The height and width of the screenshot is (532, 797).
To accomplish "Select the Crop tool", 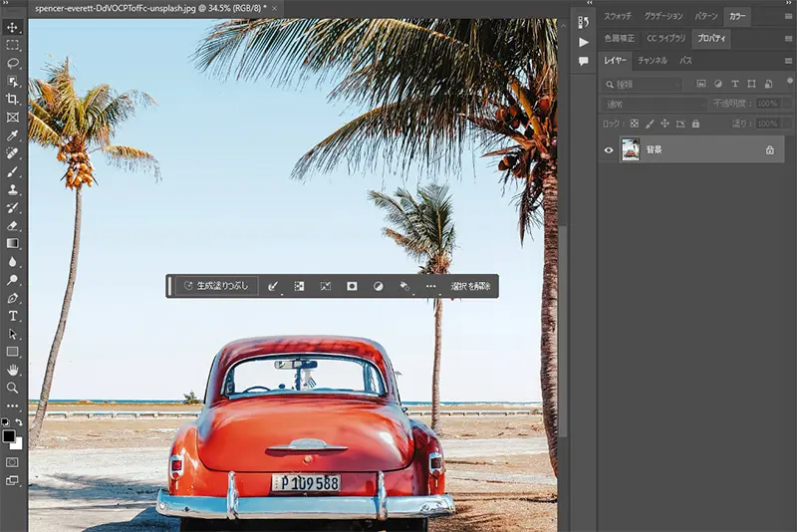I will click(x=13, y=99).
